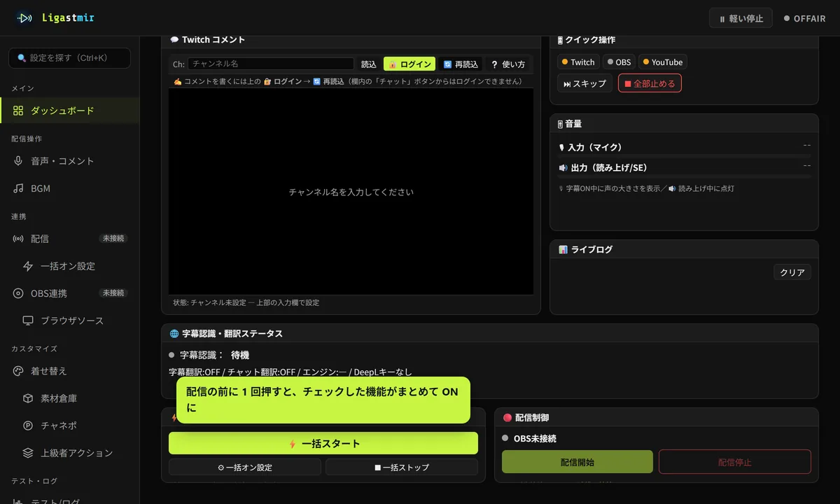Open 着せ替え in the sidebar
840x504 pixels.
pos(70,371)
